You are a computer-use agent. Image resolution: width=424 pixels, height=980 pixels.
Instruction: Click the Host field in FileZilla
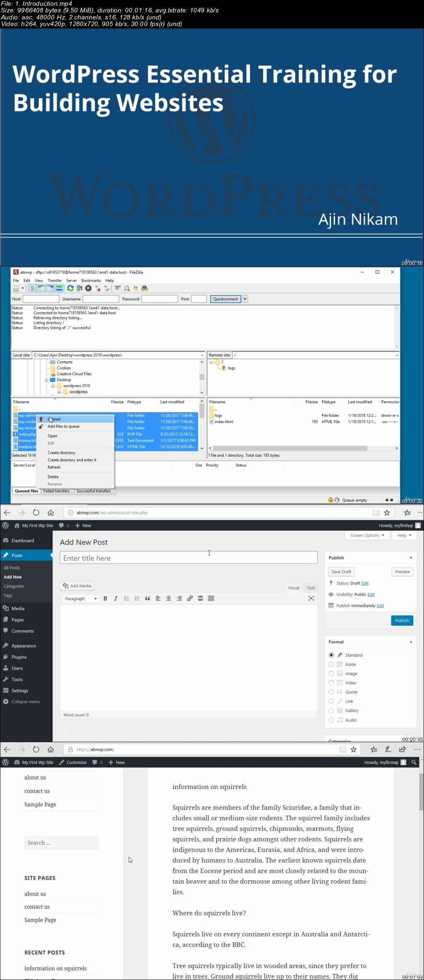point(41,299)
